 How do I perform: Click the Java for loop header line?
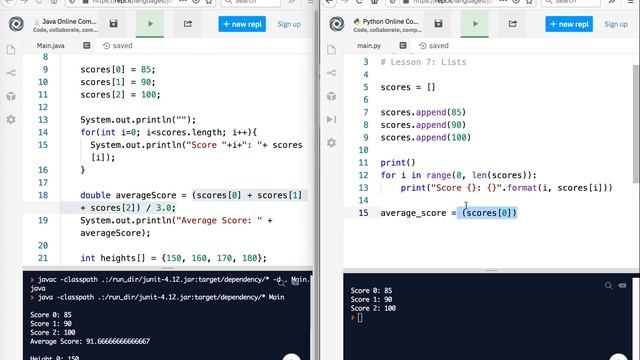[169, 132]
